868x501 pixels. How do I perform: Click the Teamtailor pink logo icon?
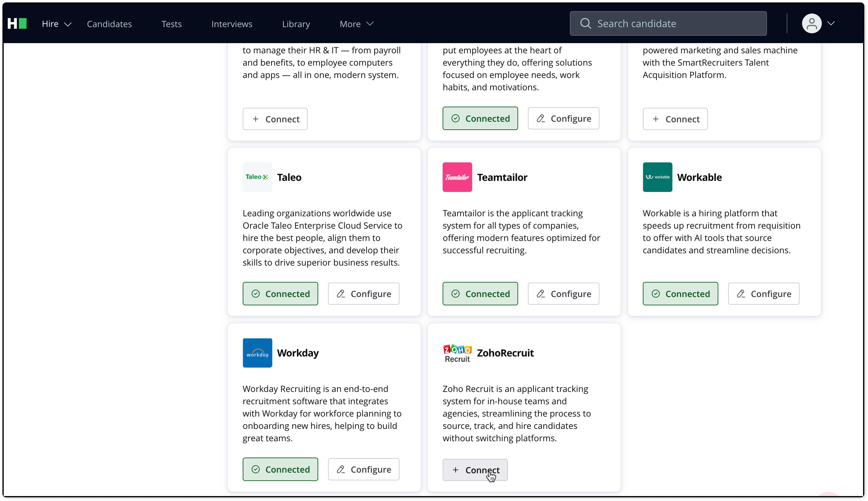pyautogui.click(x=457, y=177)
